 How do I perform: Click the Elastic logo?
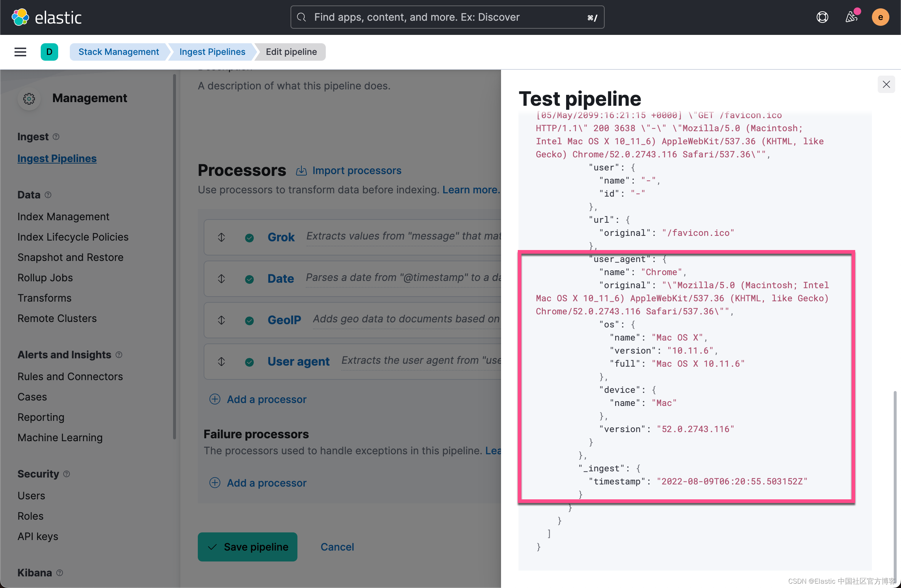47,17
